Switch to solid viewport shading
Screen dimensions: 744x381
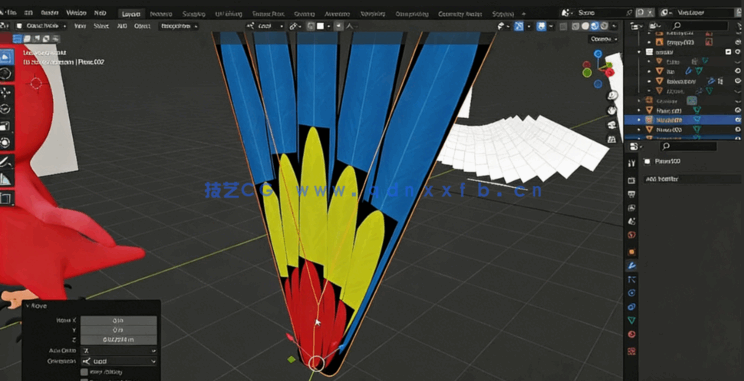pyautogui.click(x=586, y=26)
